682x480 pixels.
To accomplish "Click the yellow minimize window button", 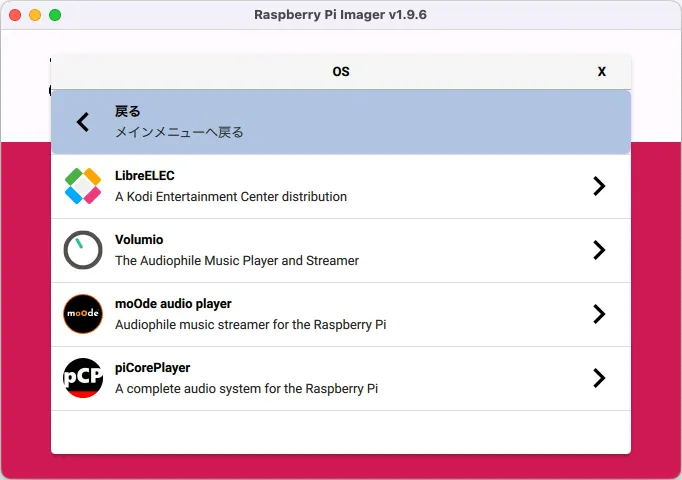I will (35, 15).
